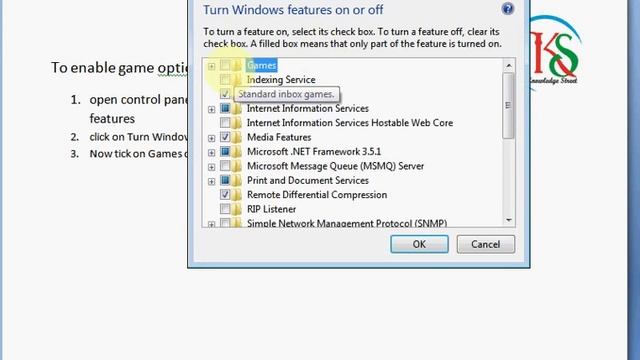
Task: Tick the Games checkbox
Action: point(225,65)
